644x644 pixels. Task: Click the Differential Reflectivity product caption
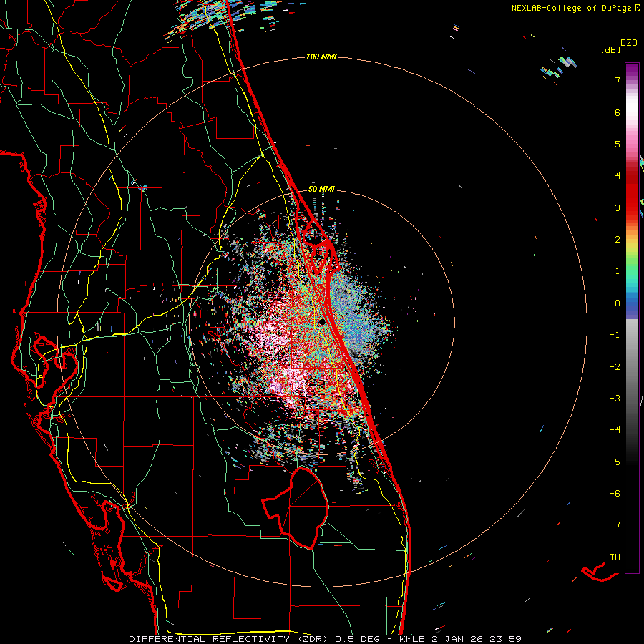[325, 639]
